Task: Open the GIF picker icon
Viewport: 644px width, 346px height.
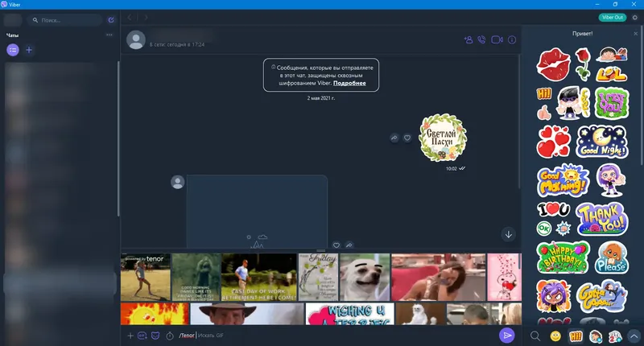Action: point(142,336)
